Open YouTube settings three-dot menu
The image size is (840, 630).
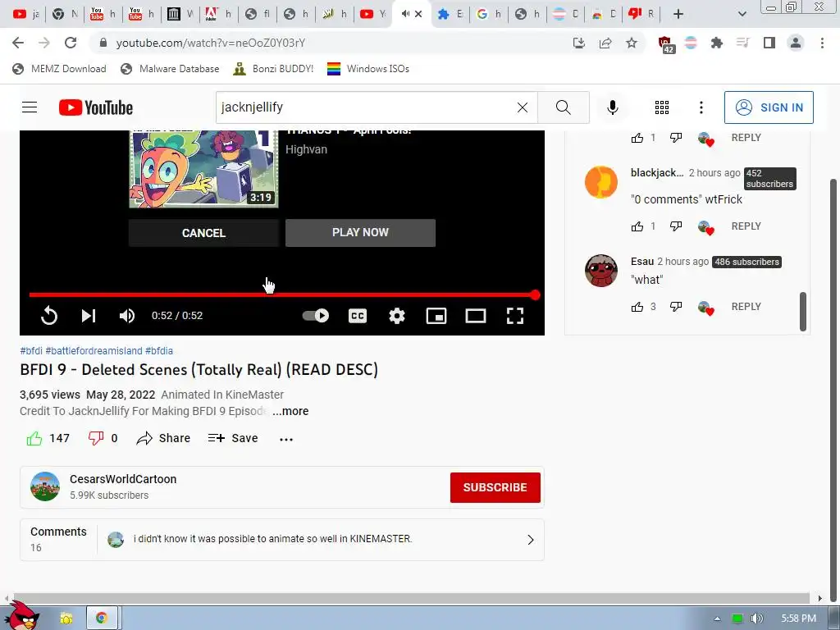(x=701, y=107)
